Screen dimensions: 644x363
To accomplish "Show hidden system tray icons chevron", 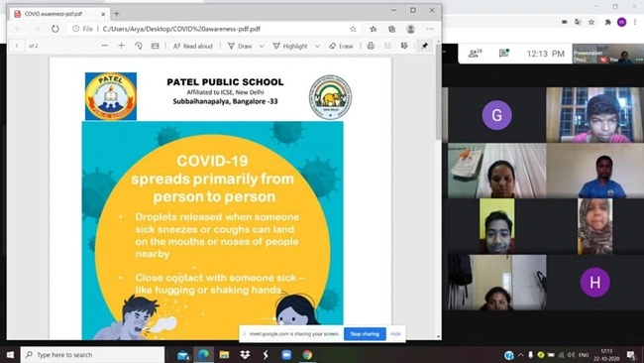I will click(520, 355).
